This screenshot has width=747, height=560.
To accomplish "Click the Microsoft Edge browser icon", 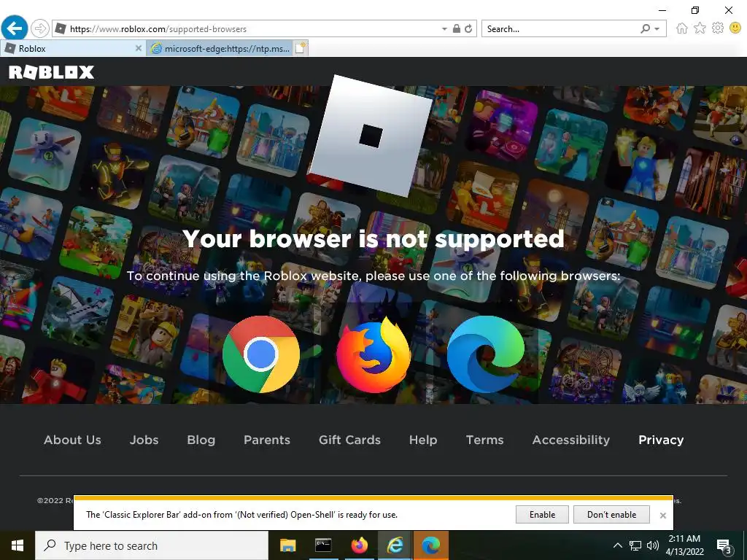I will coord(485,354).
